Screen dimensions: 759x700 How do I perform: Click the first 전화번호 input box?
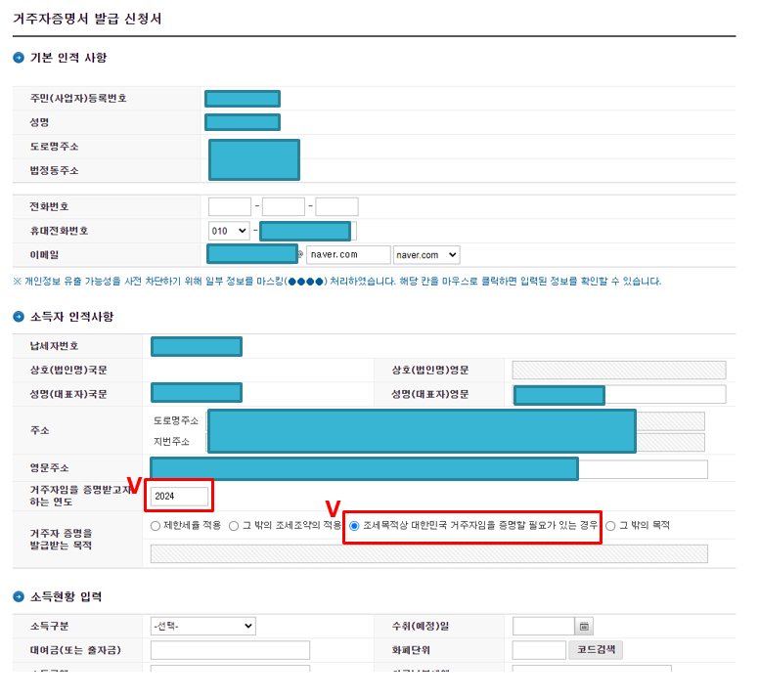230,206
